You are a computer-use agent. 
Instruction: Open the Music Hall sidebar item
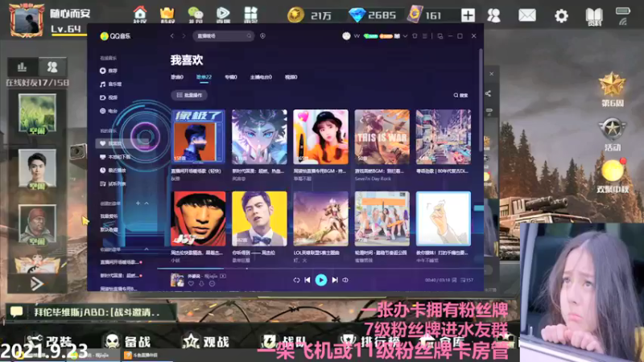(110, 84)
